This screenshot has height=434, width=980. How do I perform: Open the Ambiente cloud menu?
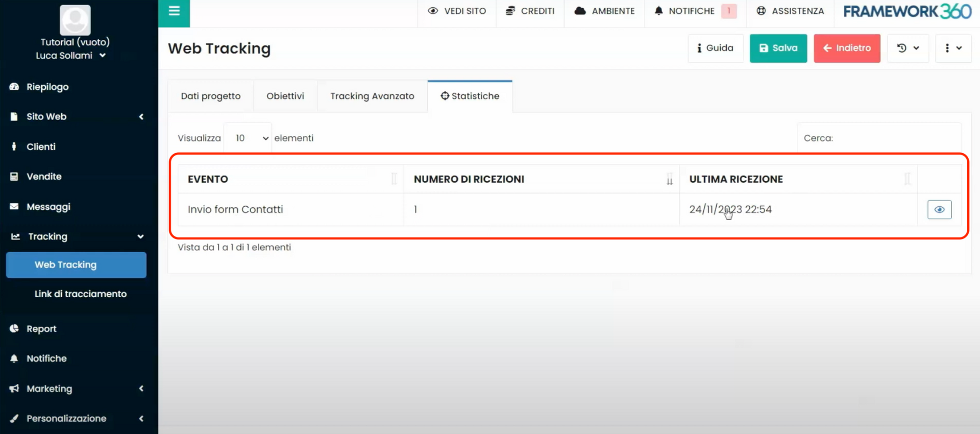(604, 11)
